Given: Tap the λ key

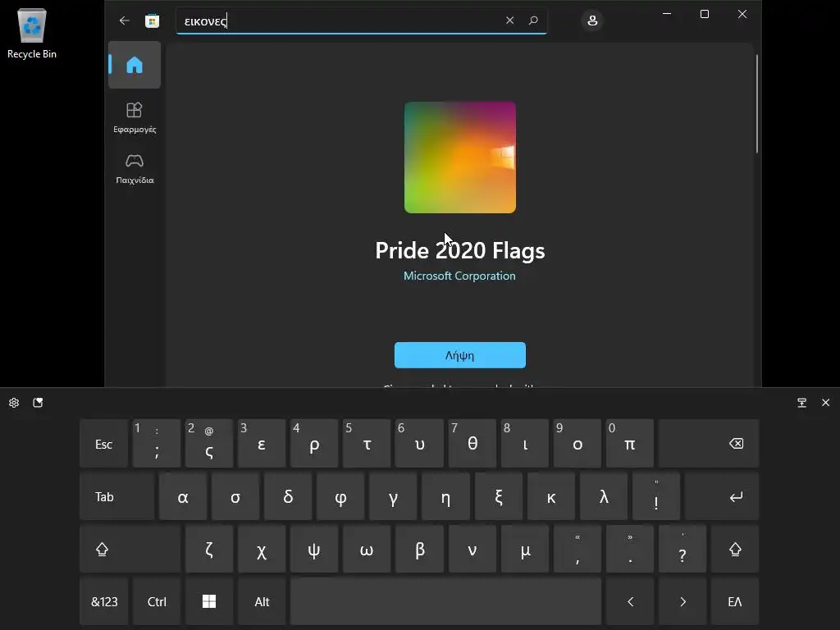Looking at the screenshot, I should click(x=604, y=496).
